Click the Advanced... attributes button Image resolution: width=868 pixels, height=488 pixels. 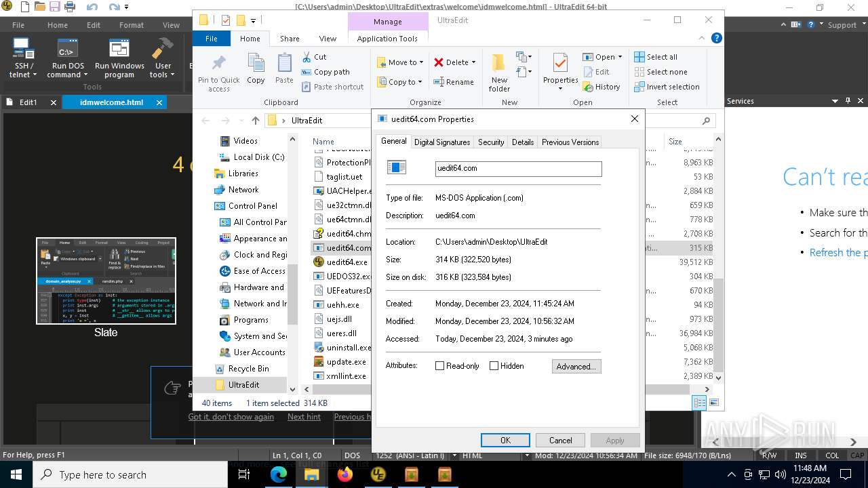pyautogui.click(x=576, y=367)
